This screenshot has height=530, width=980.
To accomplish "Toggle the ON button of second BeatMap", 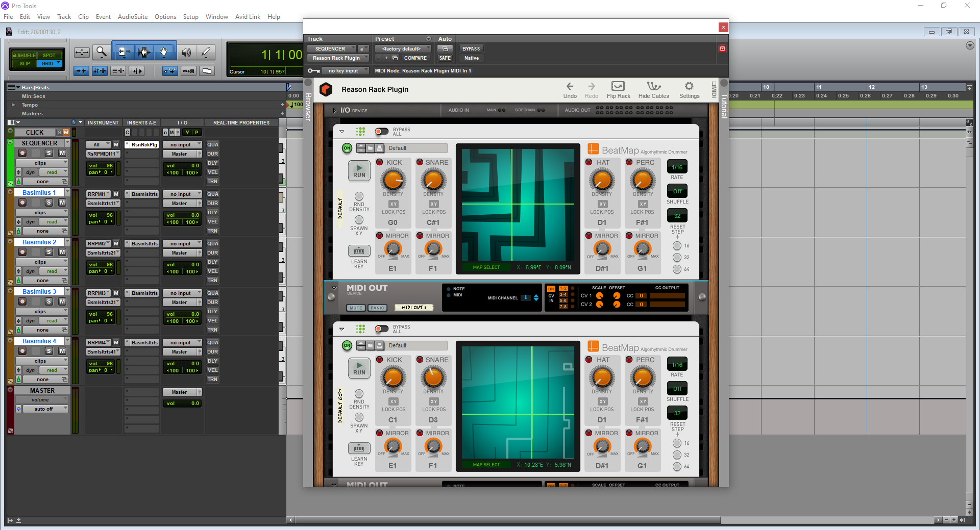I will (347, 345).
